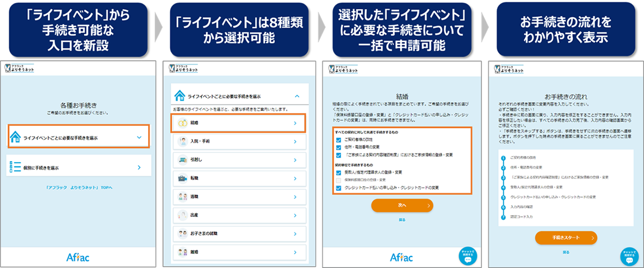
Task: Click the moving truck icon for 引越し
Action: pyautogui.click(x=182, y=160)
